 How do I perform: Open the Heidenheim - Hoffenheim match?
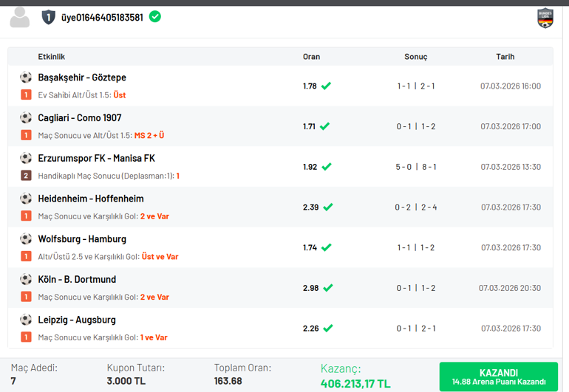(91, 199)
